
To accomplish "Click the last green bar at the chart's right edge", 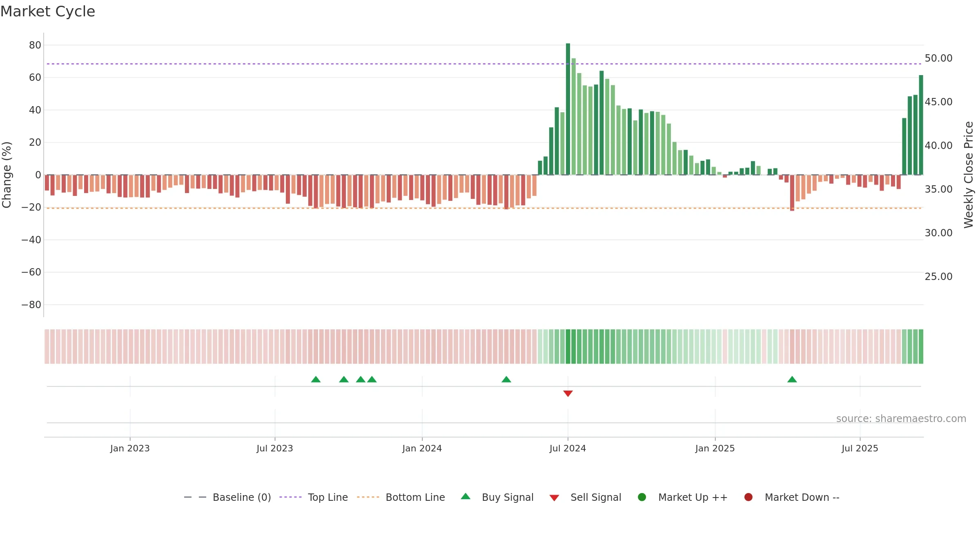I will pyautogui.click(x=921, y=125).
